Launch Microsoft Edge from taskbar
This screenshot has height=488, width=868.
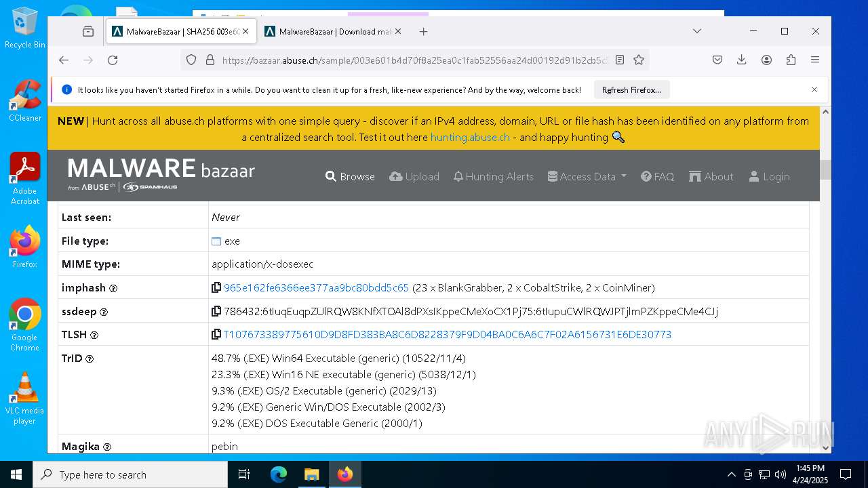(279, 474)
